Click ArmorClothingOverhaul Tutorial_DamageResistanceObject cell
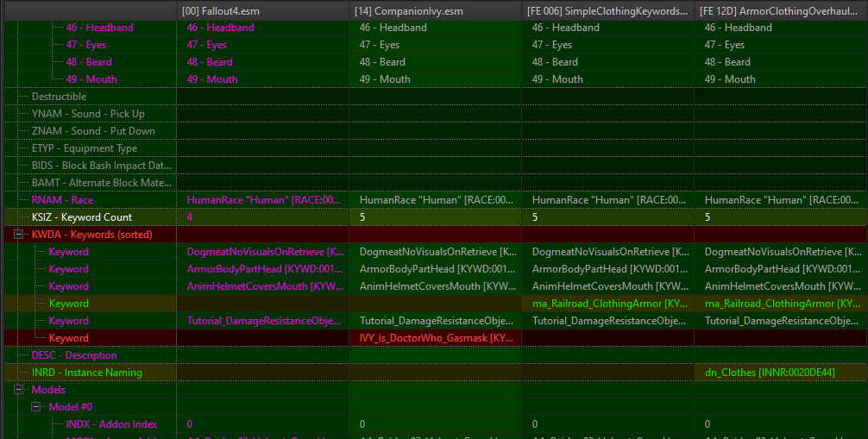This screenshot has width=868, height=439. pos(781,321)
